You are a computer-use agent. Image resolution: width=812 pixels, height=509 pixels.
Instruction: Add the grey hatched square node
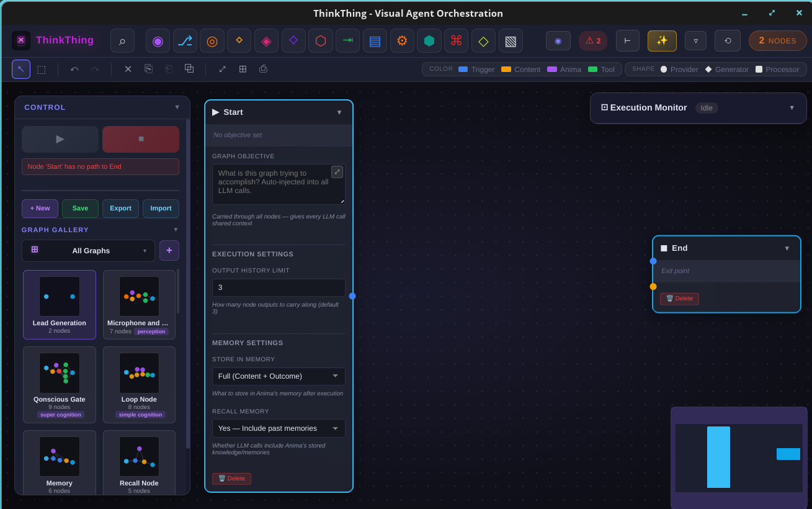point(511,41)
